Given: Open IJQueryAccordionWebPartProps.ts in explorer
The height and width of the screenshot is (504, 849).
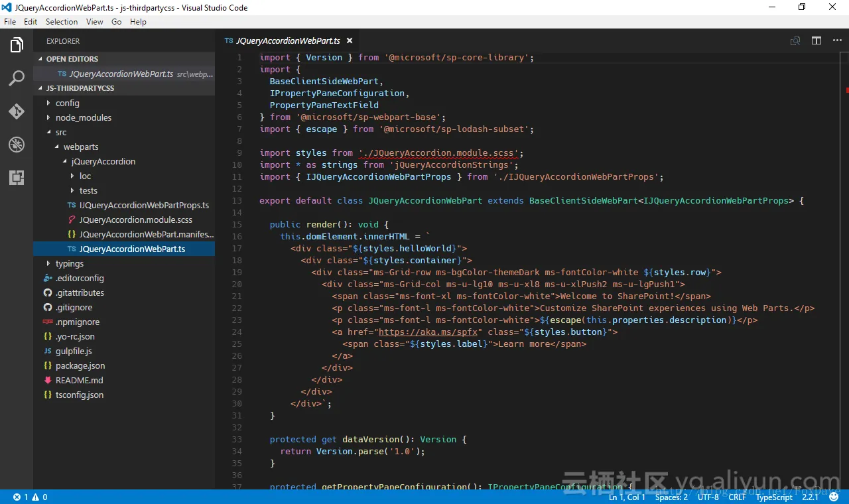Looking at the screenshot, I should (124, 205).
